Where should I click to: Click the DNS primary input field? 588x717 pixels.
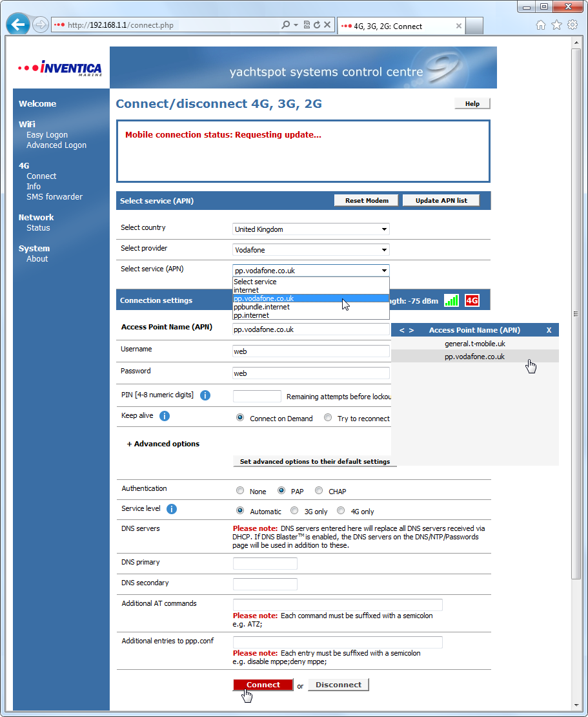coord(265,563)
